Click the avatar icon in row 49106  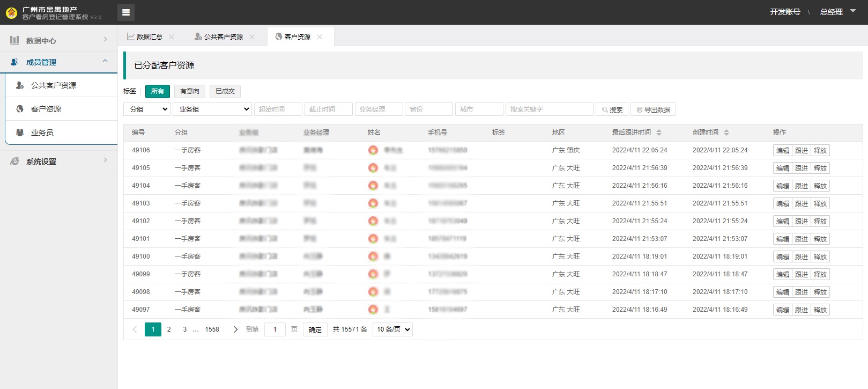tap(373, 150)
